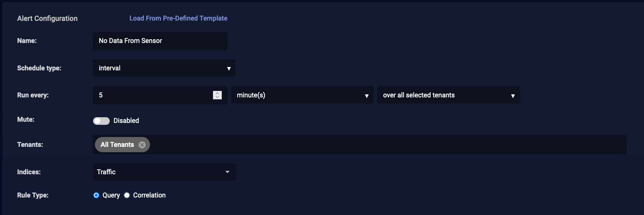Click the Schedule type label
Image resolution: width=644 pixels, height=215 pixels.
point(39,68)
